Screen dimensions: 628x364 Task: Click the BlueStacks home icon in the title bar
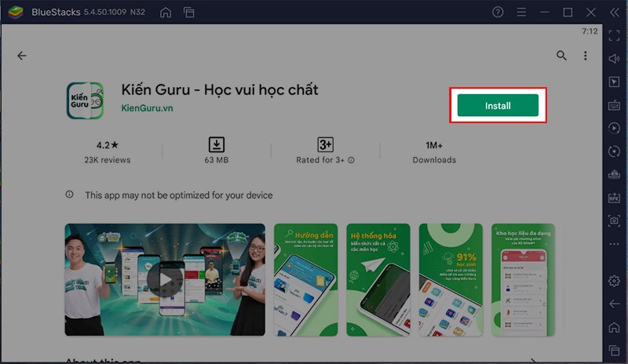point(166,13)
